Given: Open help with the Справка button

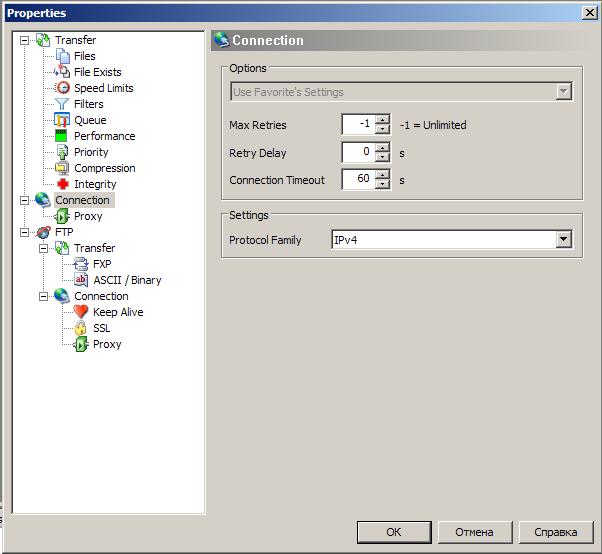Looking at the screenshot, I should (556, 532).
